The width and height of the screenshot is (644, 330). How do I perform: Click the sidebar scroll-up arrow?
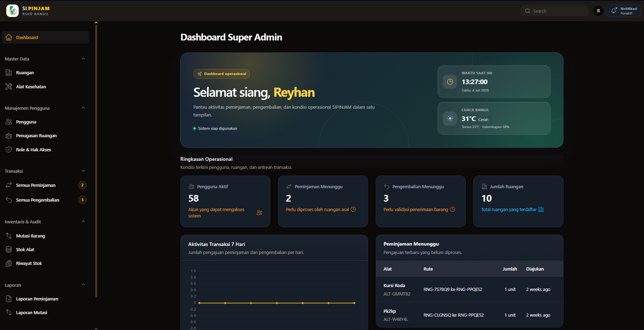(96, 23)
